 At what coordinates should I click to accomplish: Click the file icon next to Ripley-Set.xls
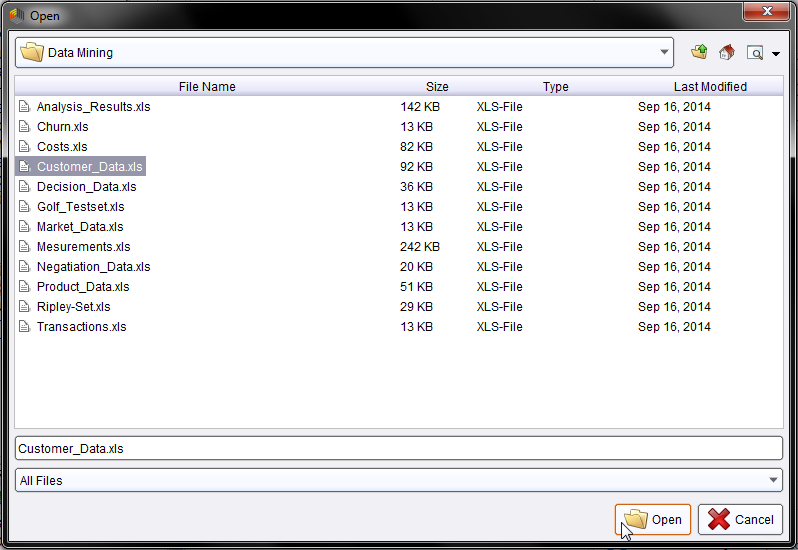click(25, 307)
